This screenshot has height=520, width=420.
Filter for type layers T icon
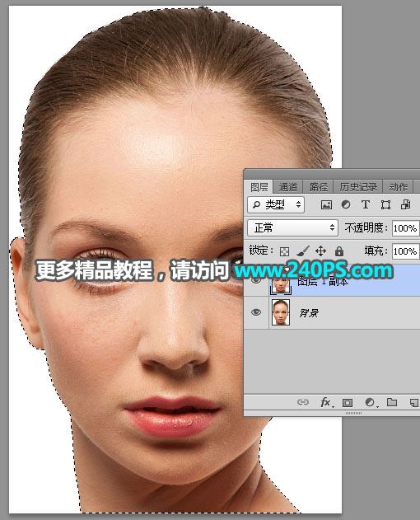(x=366, y=204)
